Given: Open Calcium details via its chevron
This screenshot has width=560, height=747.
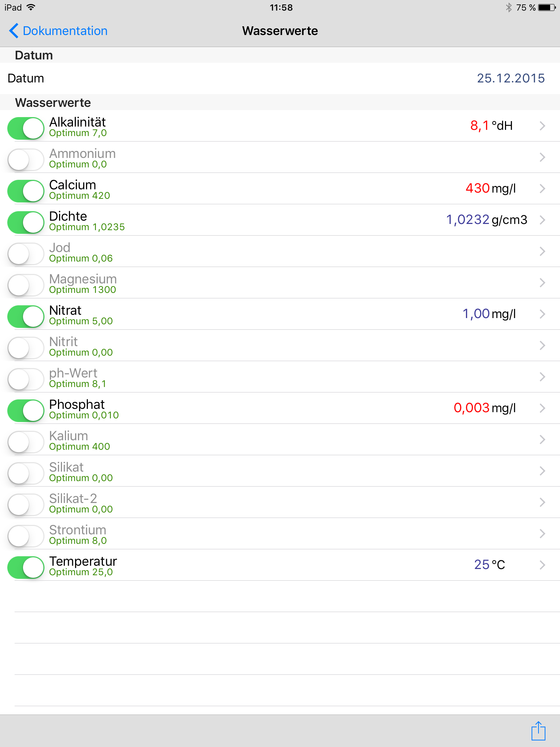Looking at the screenshot, I should [542, 189].
